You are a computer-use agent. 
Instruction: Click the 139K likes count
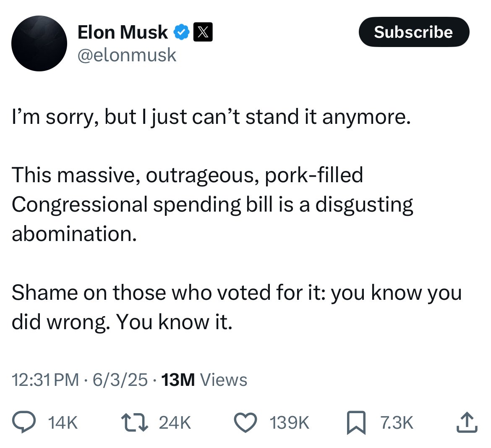290,423
